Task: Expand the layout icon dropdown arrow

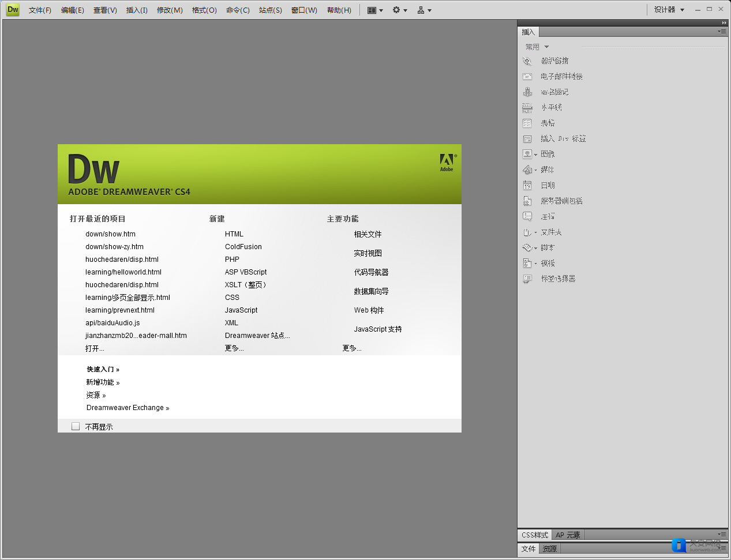Action: pos(381,10)
